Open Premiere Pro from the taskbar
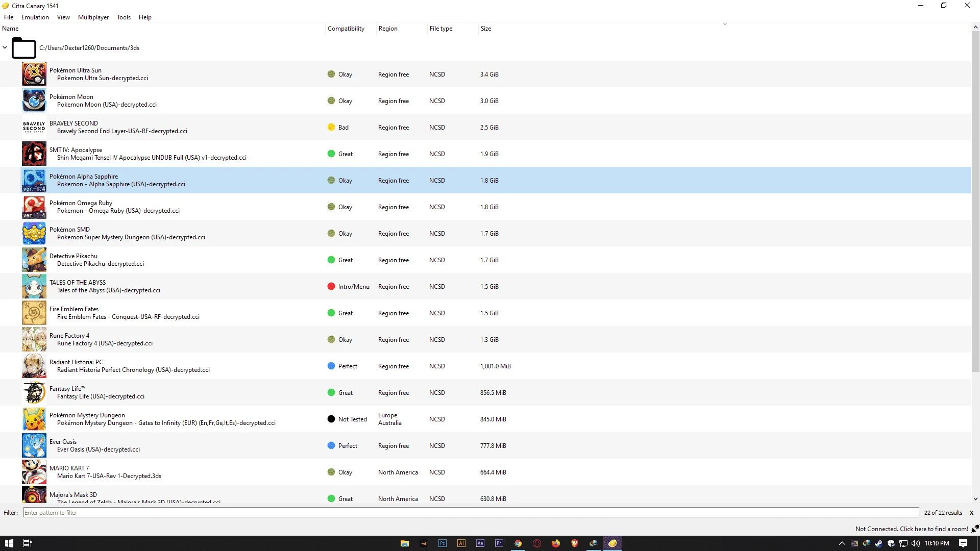 point(499,543)
